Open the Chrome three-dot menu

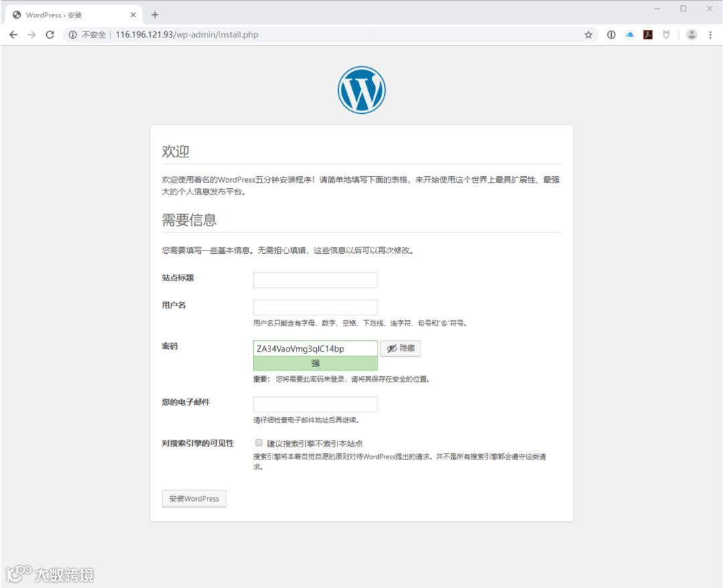[710, 35]
